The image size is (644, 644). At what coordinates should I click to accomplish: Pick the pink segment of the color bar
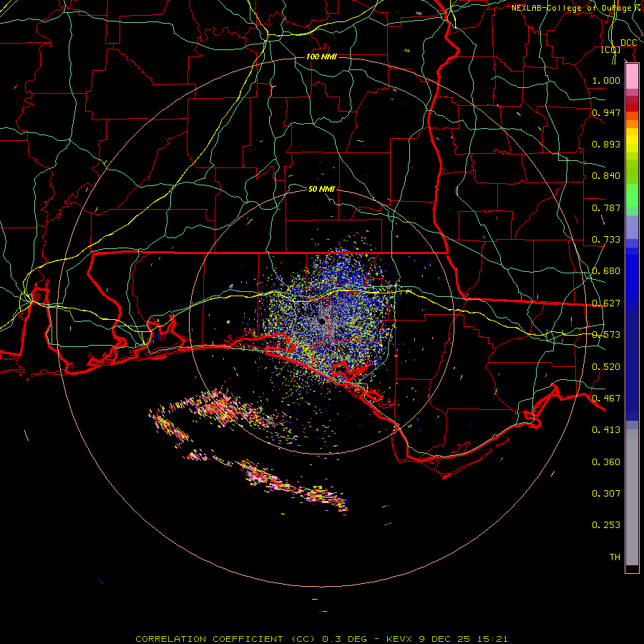coord(632,77)
